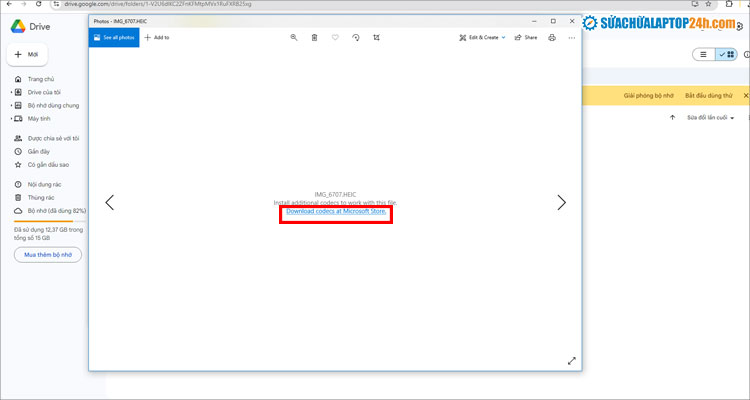Open Máy tính in Drive sidebar

(39, 118)
